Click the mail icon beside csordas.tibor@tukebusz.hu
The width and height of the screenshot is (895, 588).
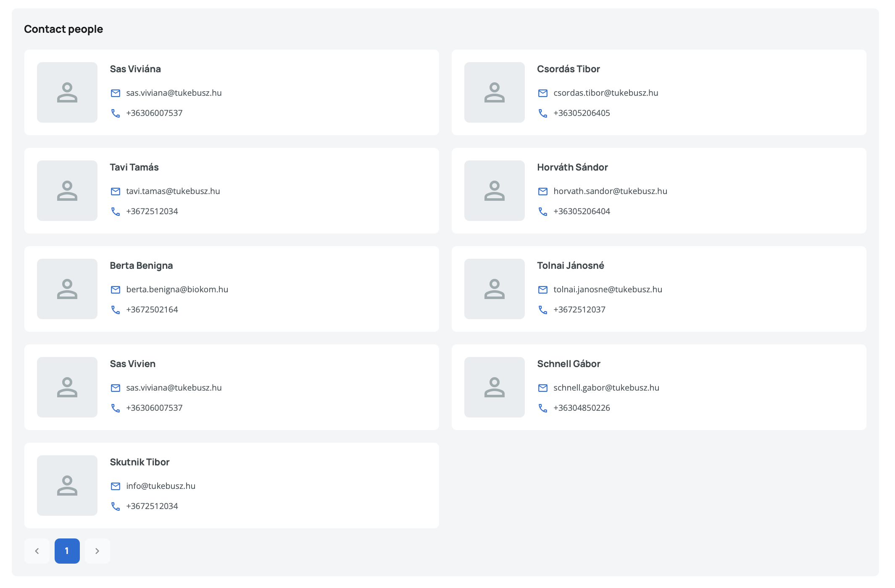pyautogui.click(x=542, y=93)
